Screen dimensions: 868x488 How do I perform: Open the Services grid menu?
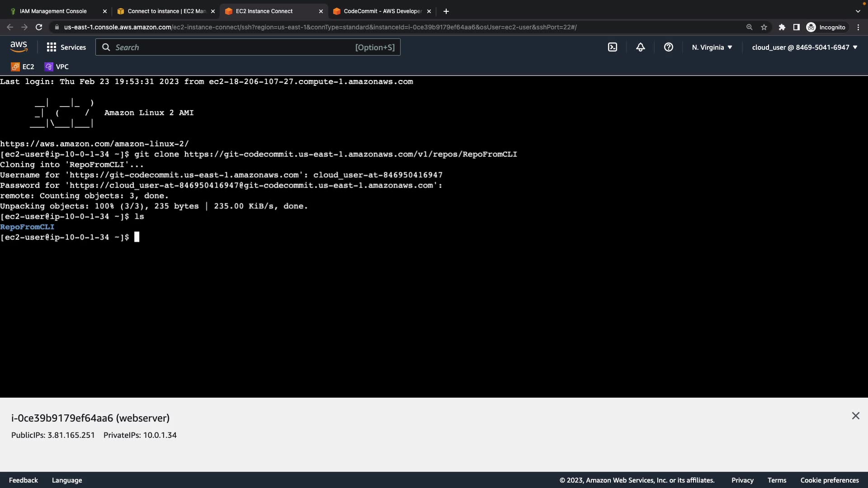coord(66,47)
